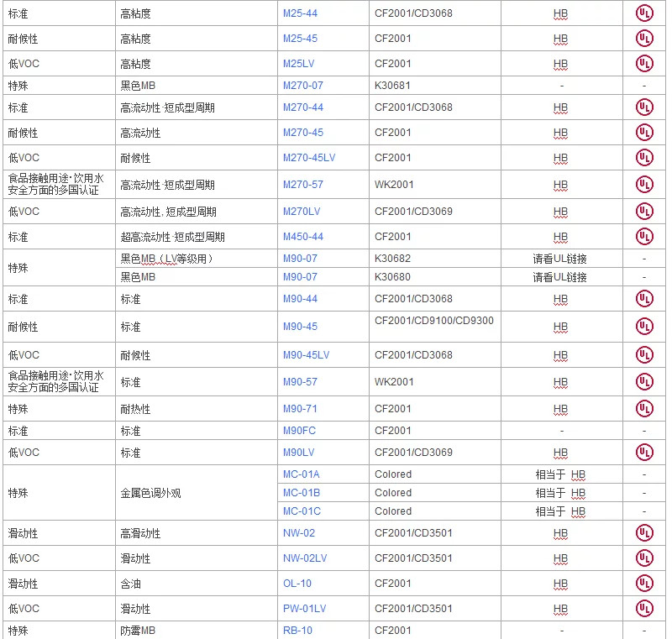Open the M90FC grade link

tap(299, 431)
